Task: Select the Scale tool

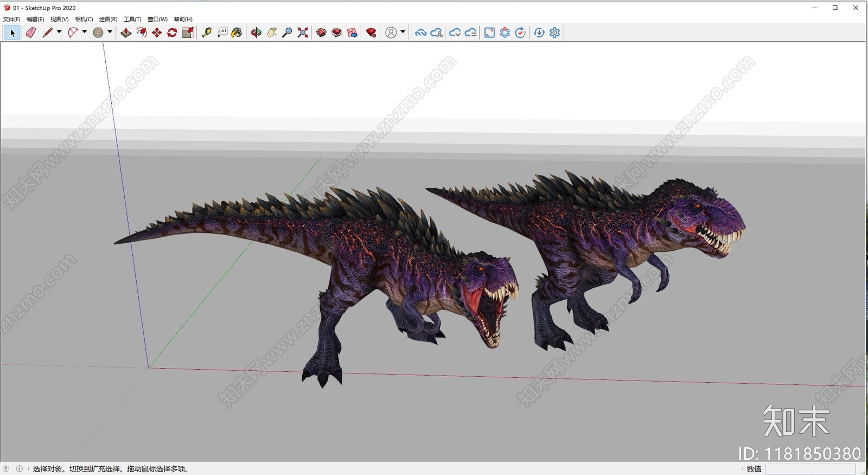Action: [x=188, y=33]
